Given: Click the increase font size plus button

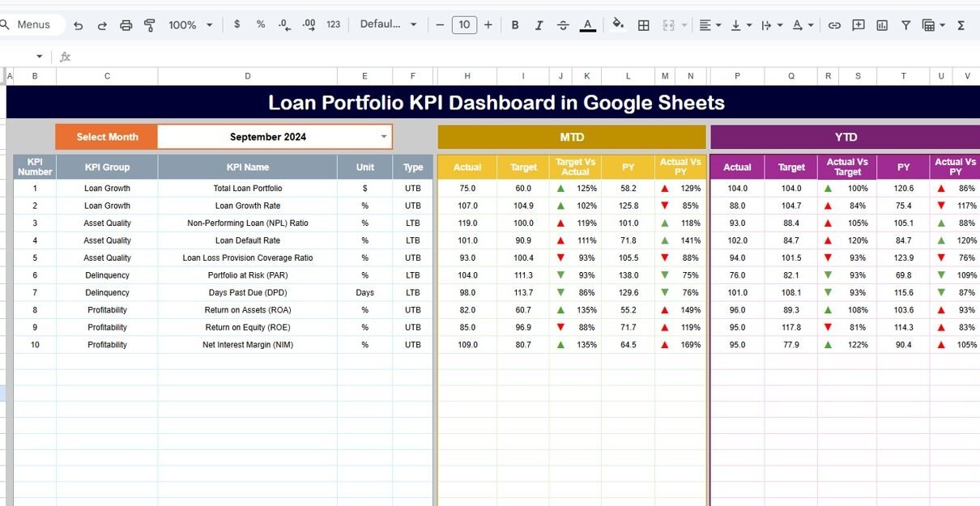Looking at the screenshot, I should pyautogui.click(x=488, y=25).
